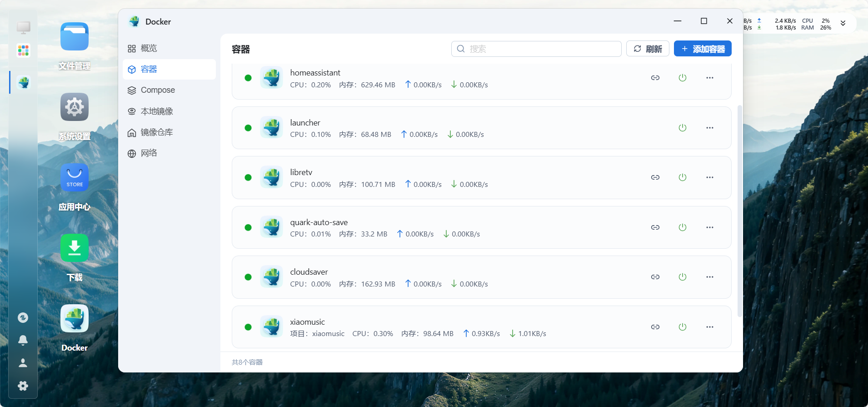868x407 pixels.
Task: Toggle power for the libretv container
Action: (682, 177)
